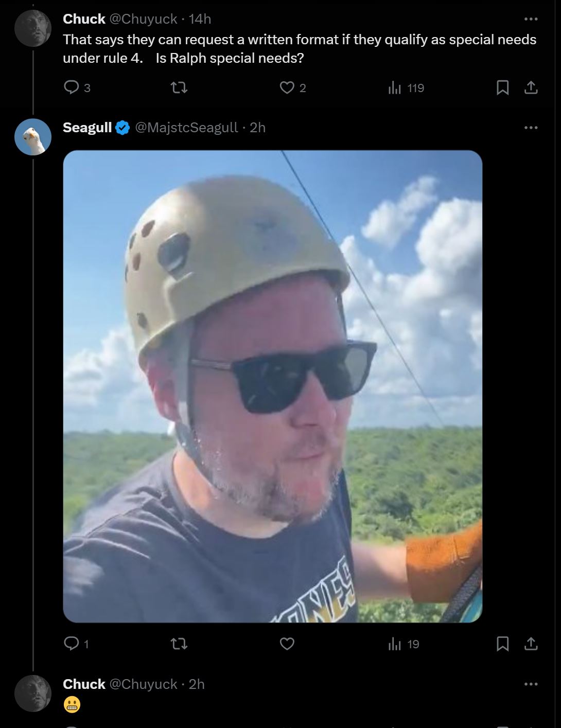561x728 pixels.
Task: Open the zipline helmet photo
Action: (x=273, y=386)
